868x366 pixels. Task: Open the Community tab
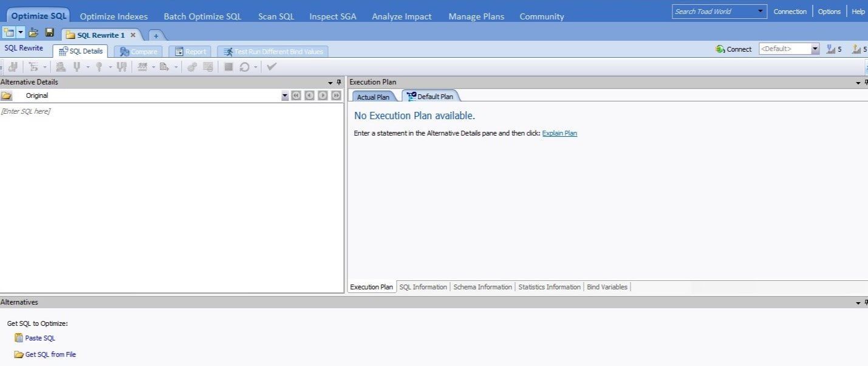541,16
